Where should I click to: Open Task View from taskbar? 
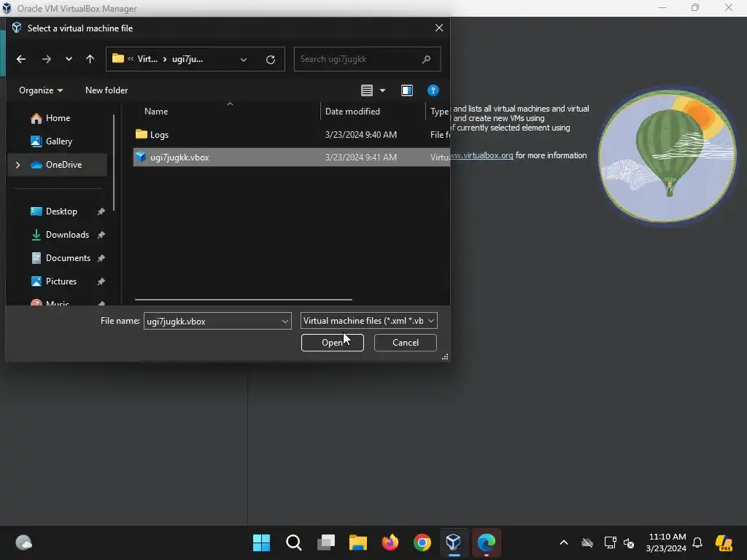(326, 542)
